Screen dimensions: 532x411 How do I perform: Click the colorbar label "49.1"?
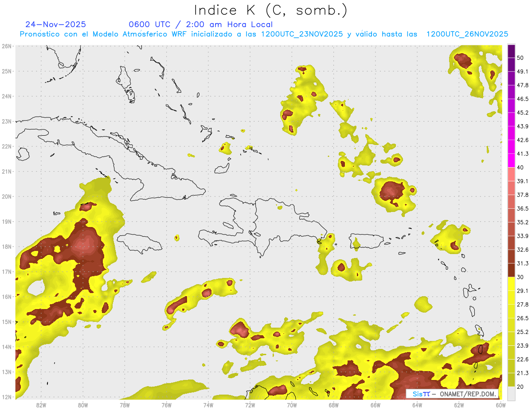tap(522, 71)
